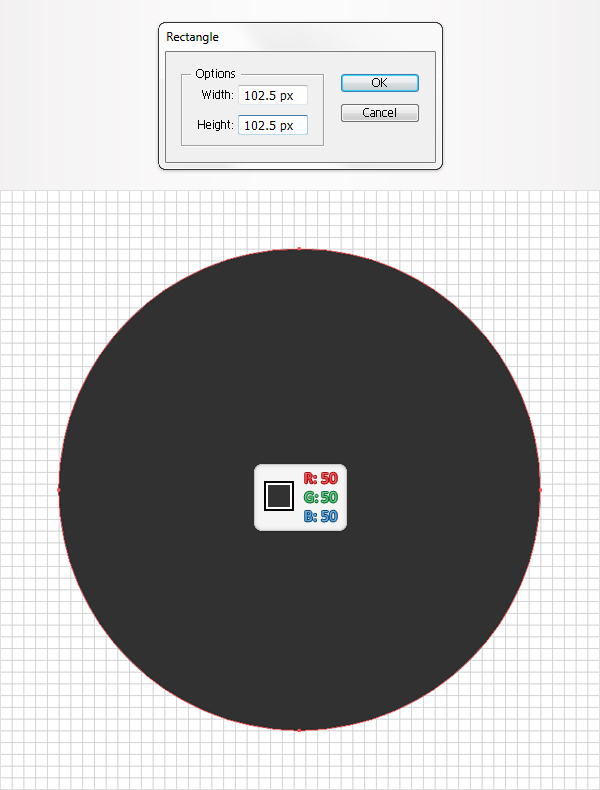Screen dimensions: 600x790
Task: Click the circle's top anchor point
Action: click(299, 248)
